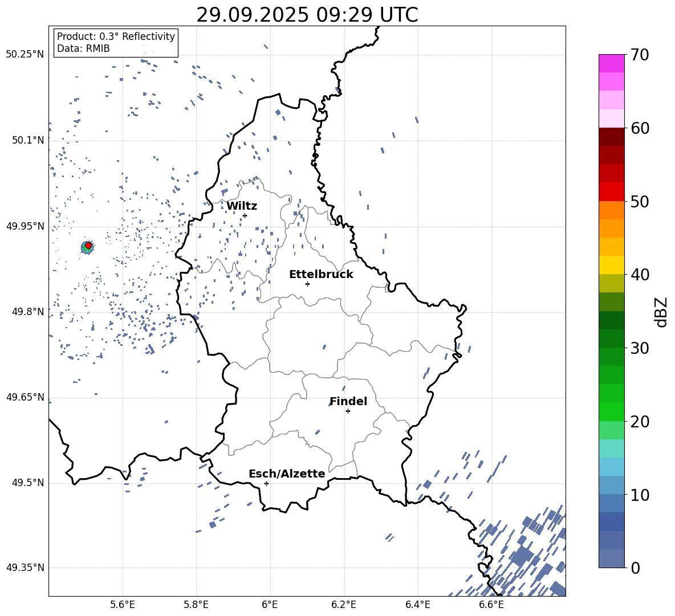Pick the dark maroon swatch below 60
Screen dimensions: 675x616
click(x=611, y=137)
